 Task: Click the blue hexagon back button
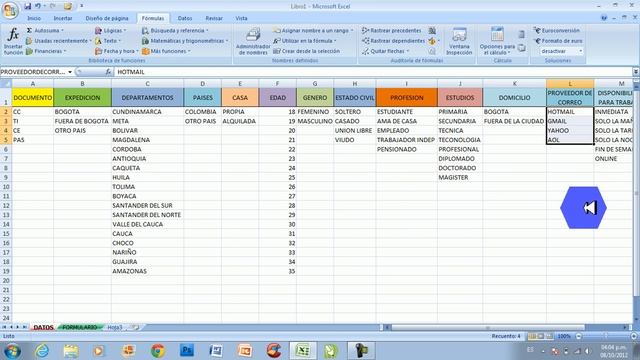coord(583,208)
